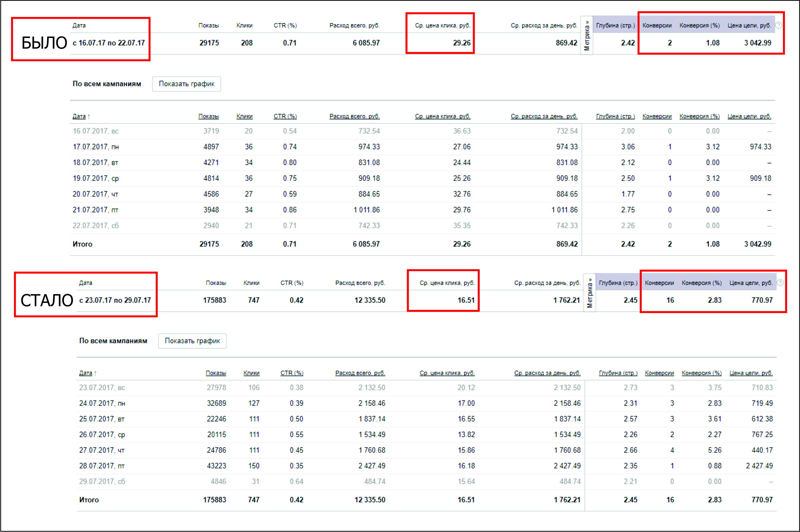Select the 21.07.2017, пт row date
Image resolution: width=800 pixels, height=532 pixels.
[95, 210]
